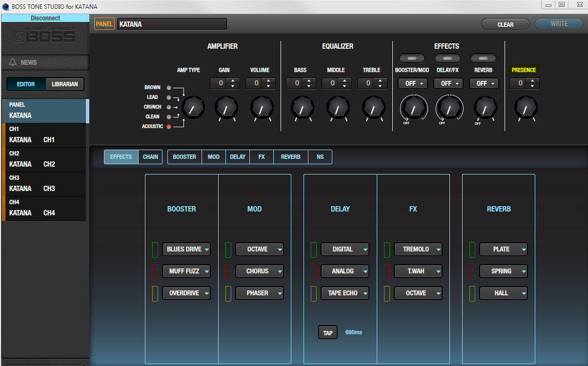
Task: Click the Katana patch name field
Action: pos(172,24)
